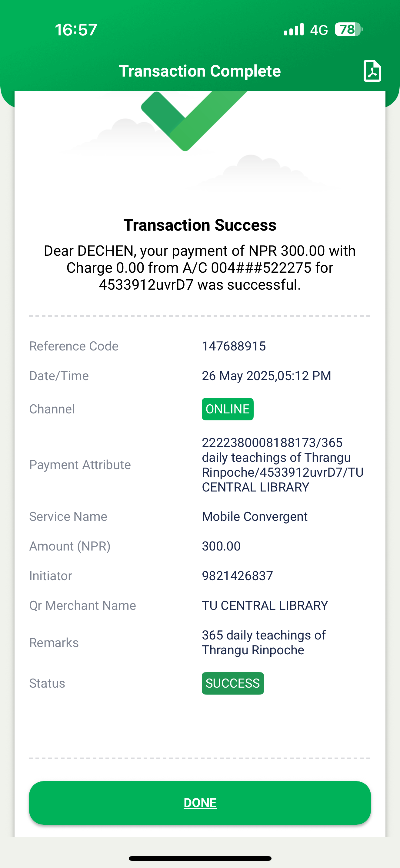This screenshot has height=868, width=400.
Task: Tap the 4G network indicator
Action: (x=319, y=30)
